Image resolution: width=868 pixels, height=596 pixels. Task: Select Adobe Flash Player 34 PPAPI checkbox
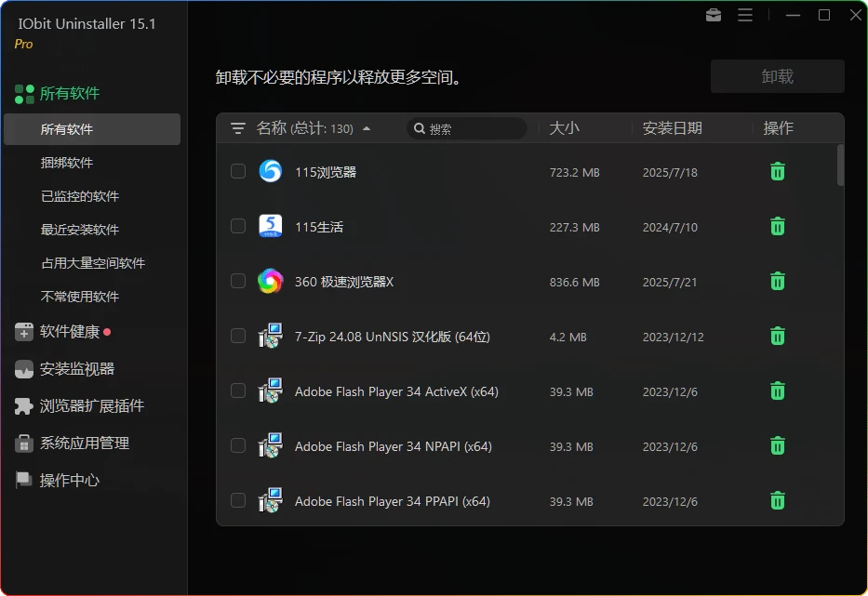(238, 501)
